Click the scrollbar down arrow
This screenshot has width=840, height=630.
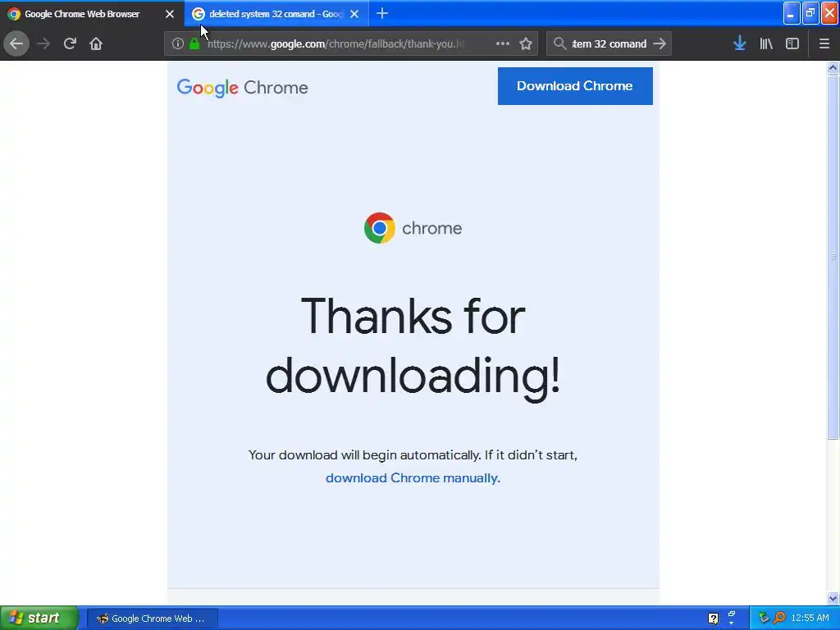833,598
